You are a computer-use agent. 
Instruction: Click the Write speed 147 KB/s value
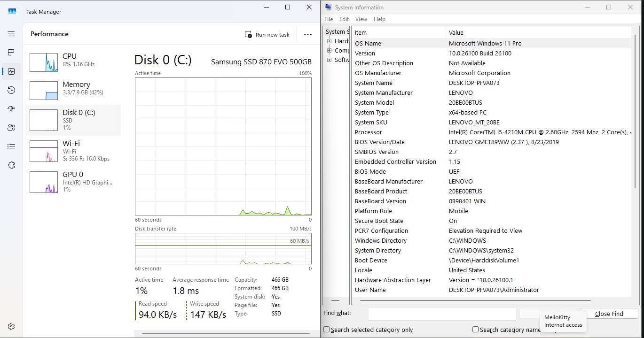click(x=208, y=314)
